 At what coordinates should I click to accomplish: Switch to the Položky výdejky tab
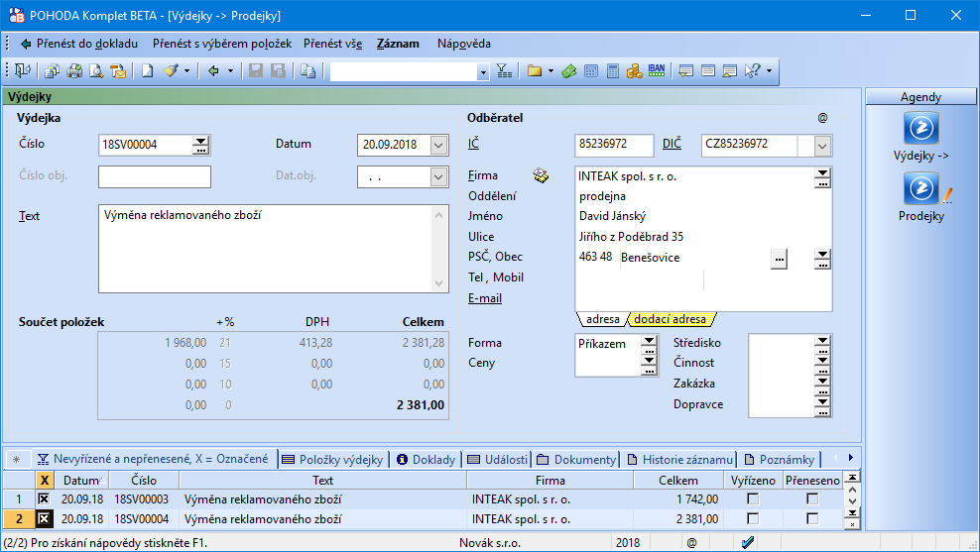pos(333,460)
